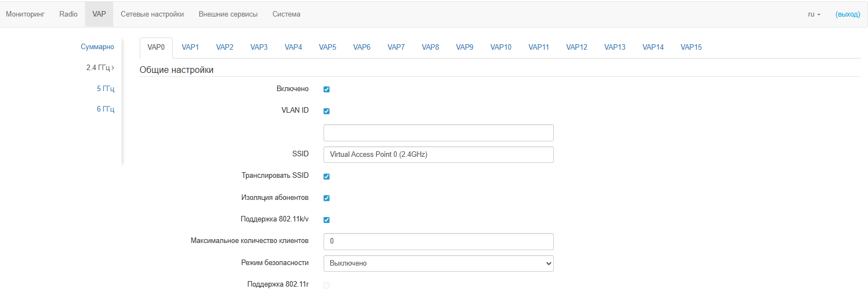Toggle the Включено checkbox
The height and width of the screenshot is (296, 868).
tap(326, 89)
